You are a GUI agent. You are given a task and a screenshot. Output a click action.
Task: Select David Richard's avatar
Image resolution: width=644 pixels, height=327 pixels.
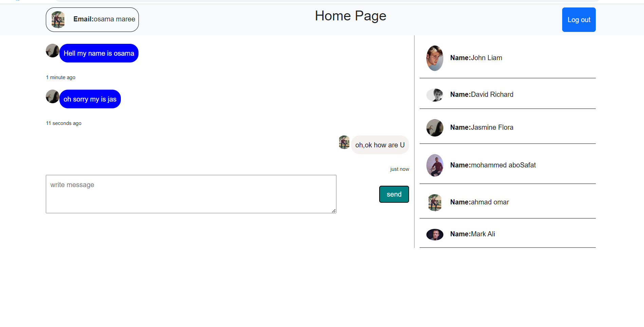435,95
